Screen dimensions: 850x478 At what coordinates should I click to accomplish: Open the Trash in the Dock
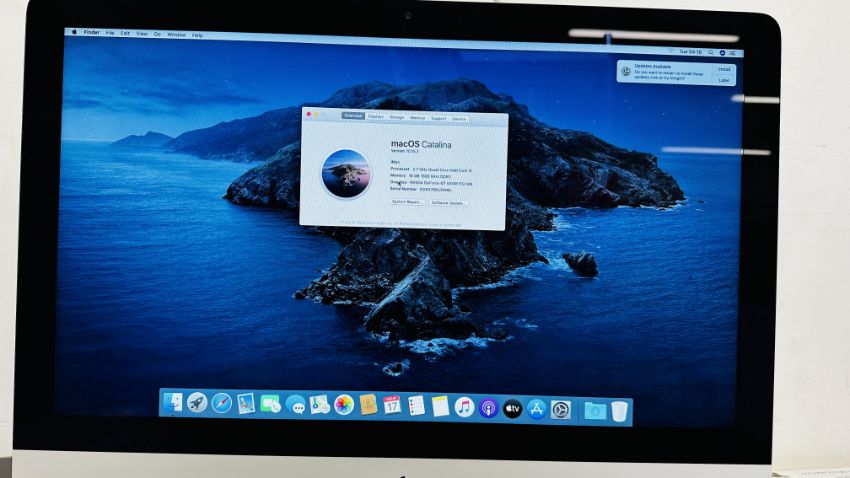(619, 411)
